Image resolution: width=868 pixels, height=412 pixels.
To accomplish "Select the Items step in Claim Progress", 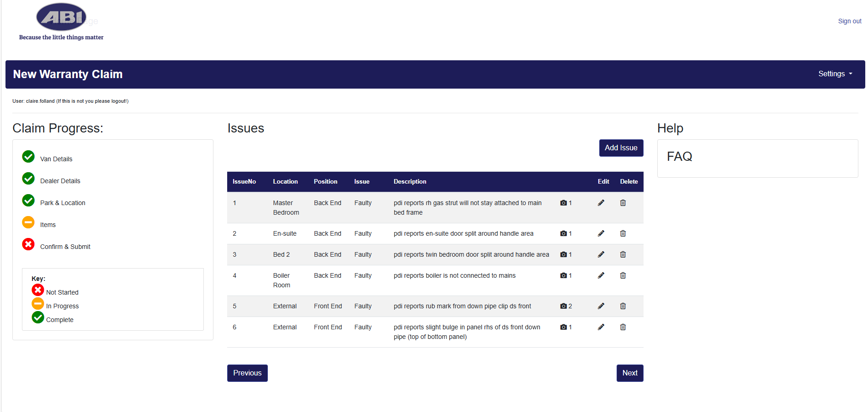I will coord(48,225).
